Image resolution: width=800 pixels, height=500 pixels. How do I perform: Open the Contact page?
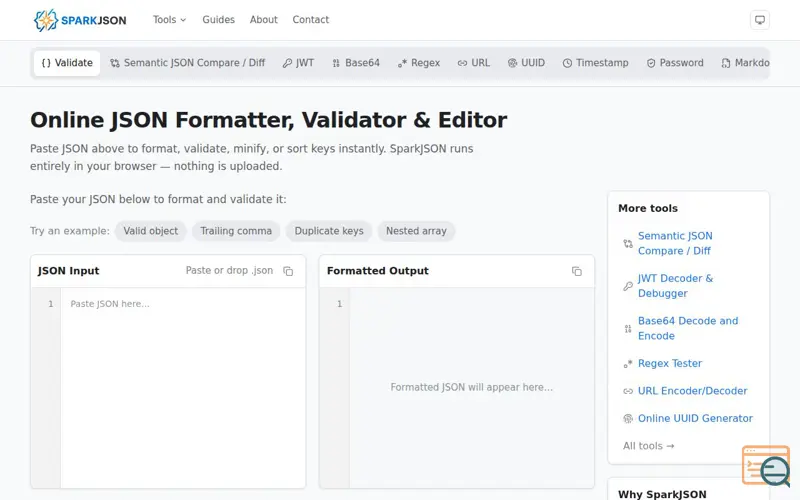(x=310, y=20)
